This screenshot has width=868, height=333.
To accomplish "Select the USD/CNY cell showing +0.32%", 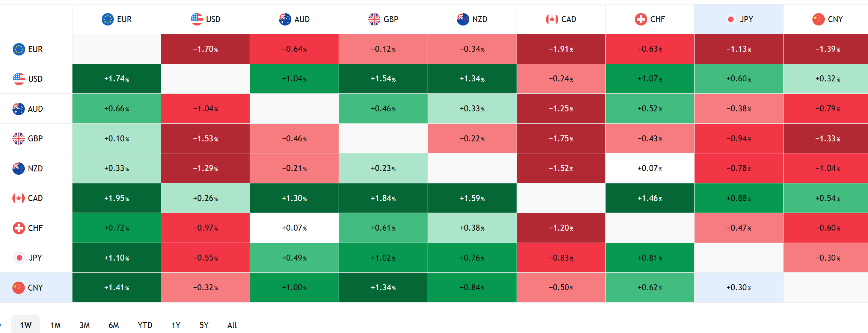I will 827,79.
